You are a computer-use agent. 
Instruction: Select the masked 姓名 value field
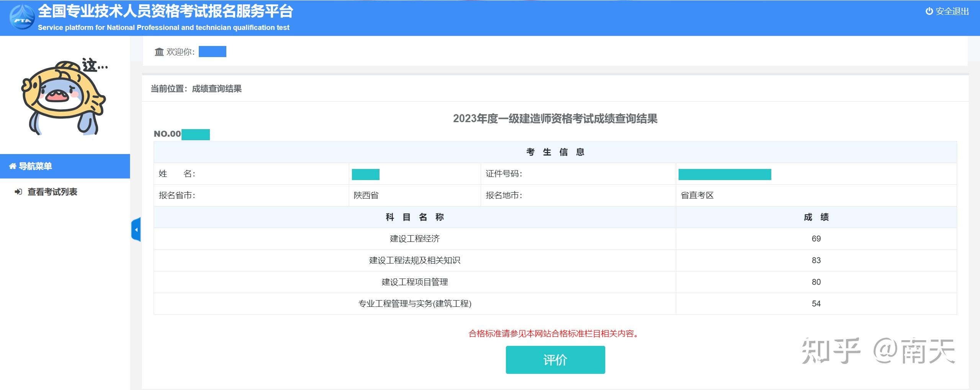[x=365, y=174]
